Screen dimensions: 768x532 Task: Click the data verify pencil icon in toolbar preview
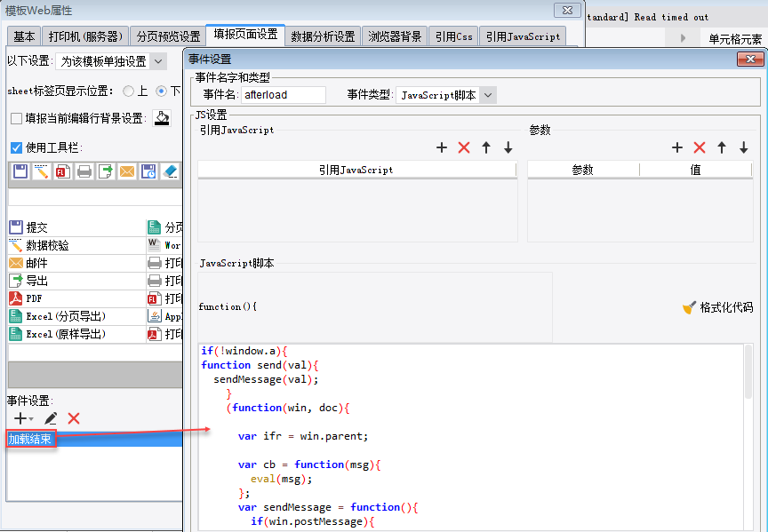(42, 171)
